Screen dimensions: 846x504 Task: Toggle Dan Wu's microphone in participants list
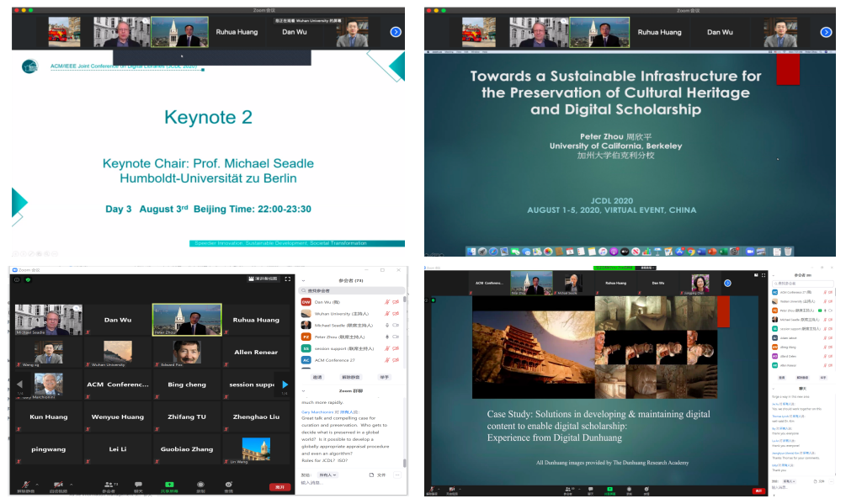click(x=386, y=301)
